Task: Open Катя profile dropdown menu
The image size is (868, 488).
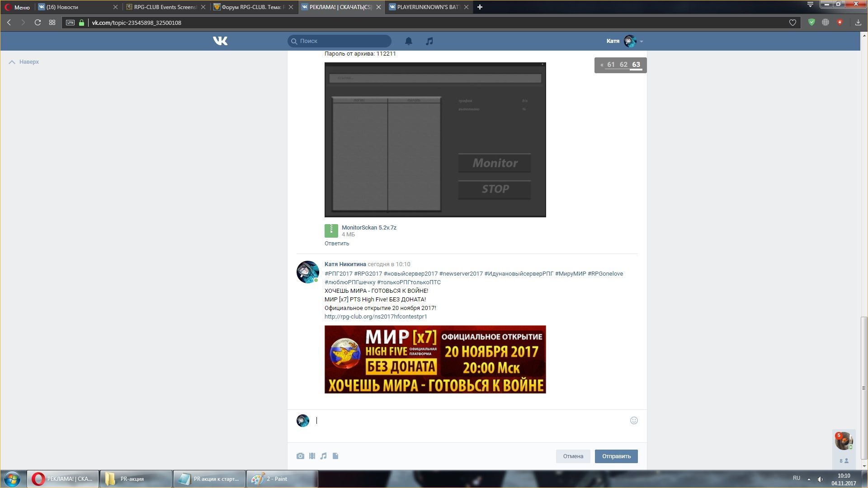Action: (625, 41)
